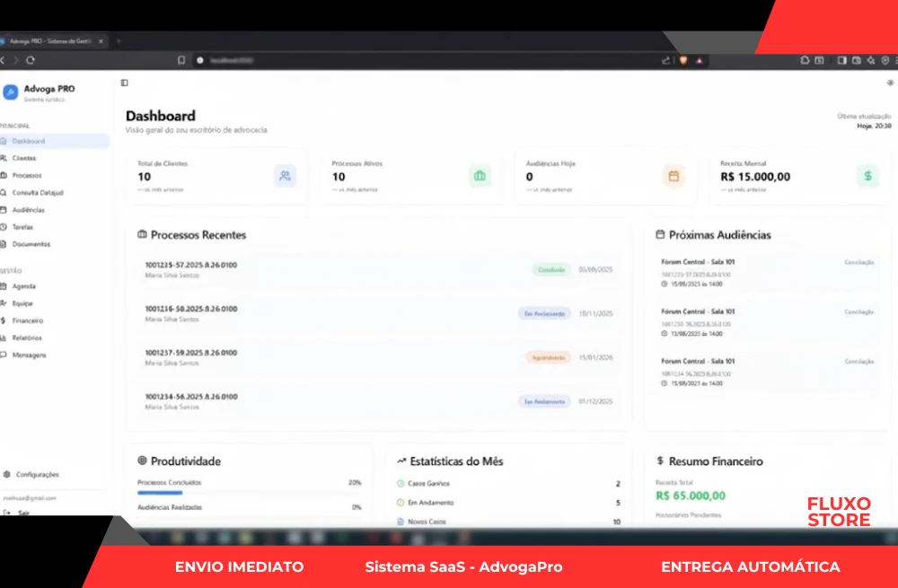Open Clientes in the sidebar
The image size is (898, 588).
tap(24, 158)
